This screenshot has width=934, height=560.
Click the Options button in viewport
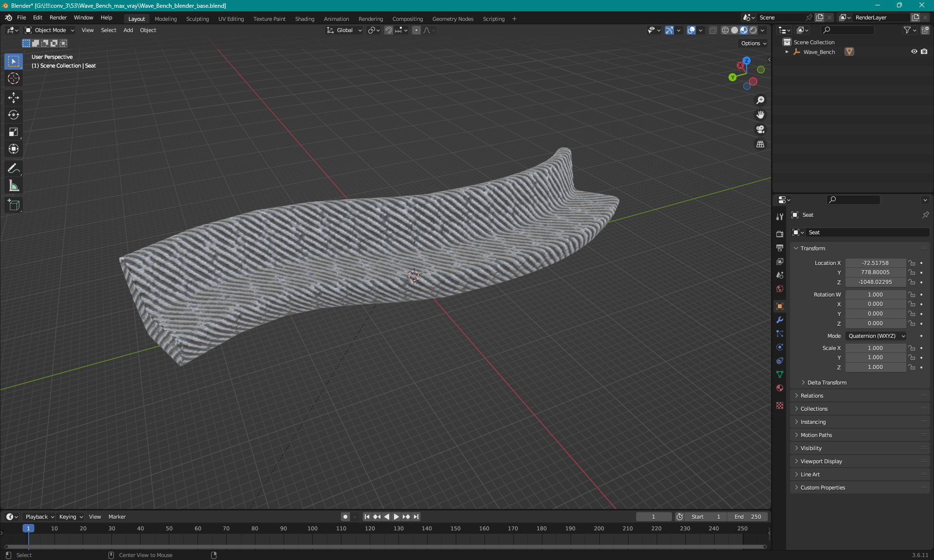(x=753, y=43)
